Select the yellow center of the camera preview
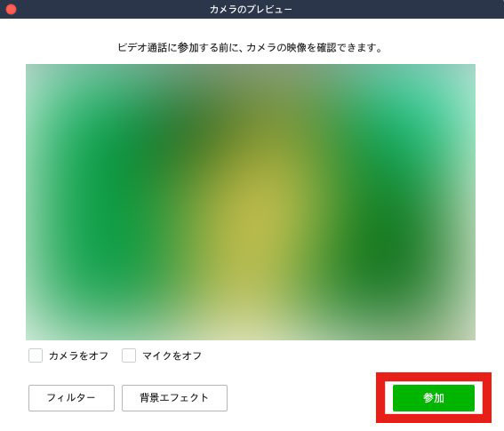 click(x=257, y=219)
